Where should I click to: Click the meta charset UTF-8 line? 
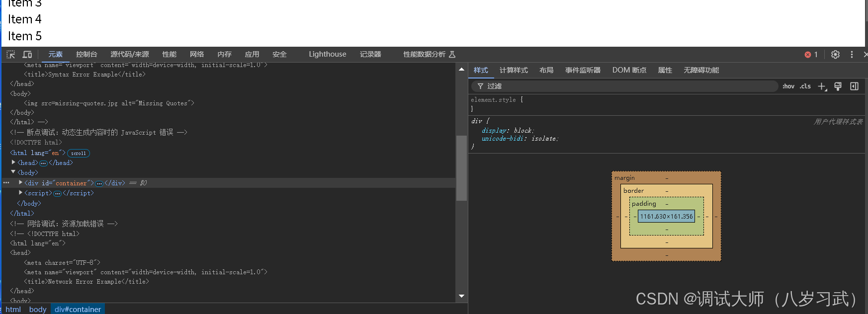click(x=62, y=263)
